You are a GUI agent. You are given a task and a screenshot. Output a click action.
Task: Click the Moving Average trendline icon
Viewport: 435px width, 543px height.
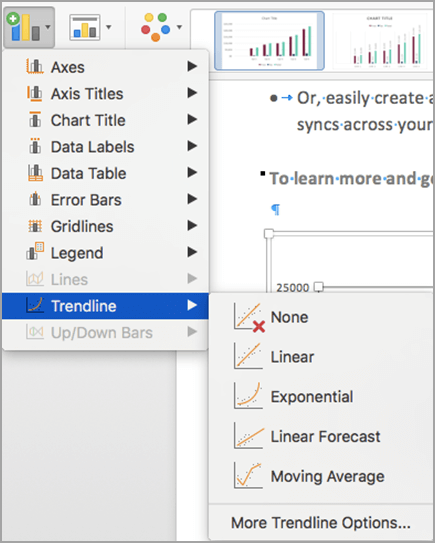[248, 475]
